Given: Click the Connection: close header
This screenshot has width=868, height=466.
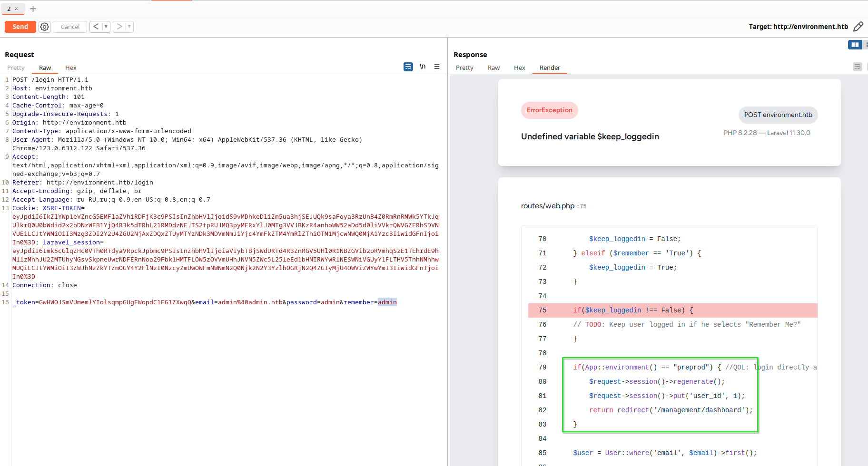Looking at the screenshot, I should (x=45, y=285).
